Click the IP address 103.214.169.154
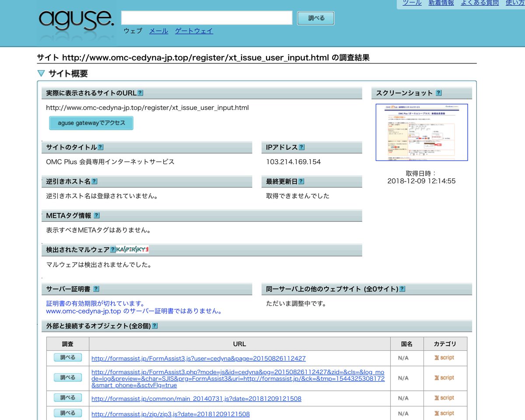This screenshot has height=420, width=525. 294,162
